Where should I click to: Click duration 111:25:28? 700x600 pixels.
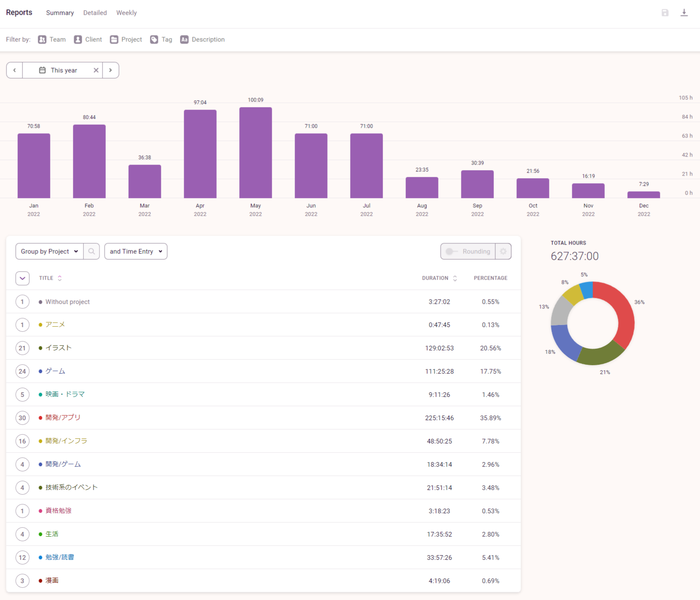(439, 371)
